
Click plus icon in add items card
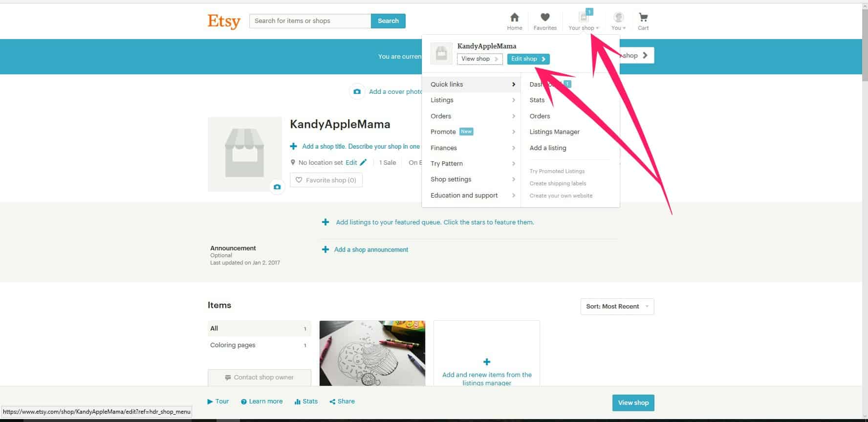487,362
